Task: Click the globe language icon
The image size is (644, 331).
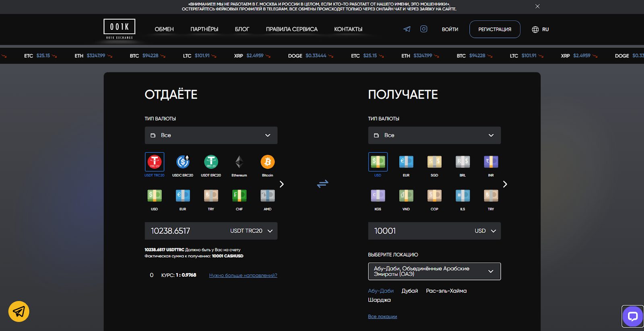Action: pos(535,29)
